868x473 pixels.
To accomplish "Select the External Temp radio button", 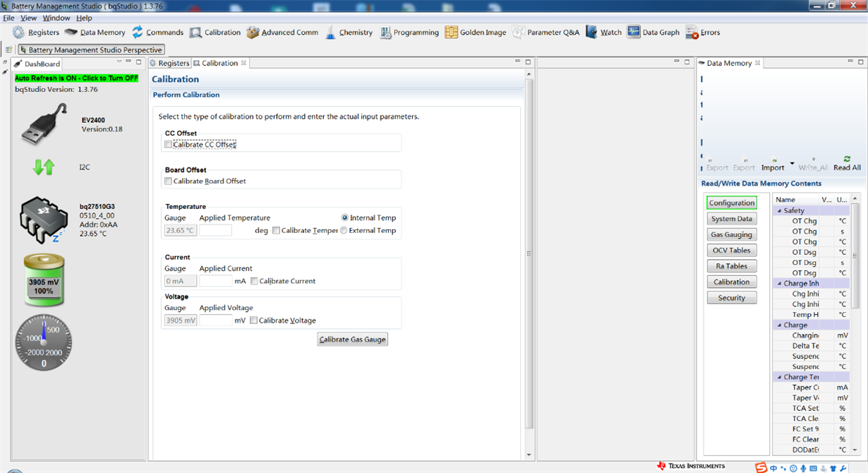I will (344, 230).
